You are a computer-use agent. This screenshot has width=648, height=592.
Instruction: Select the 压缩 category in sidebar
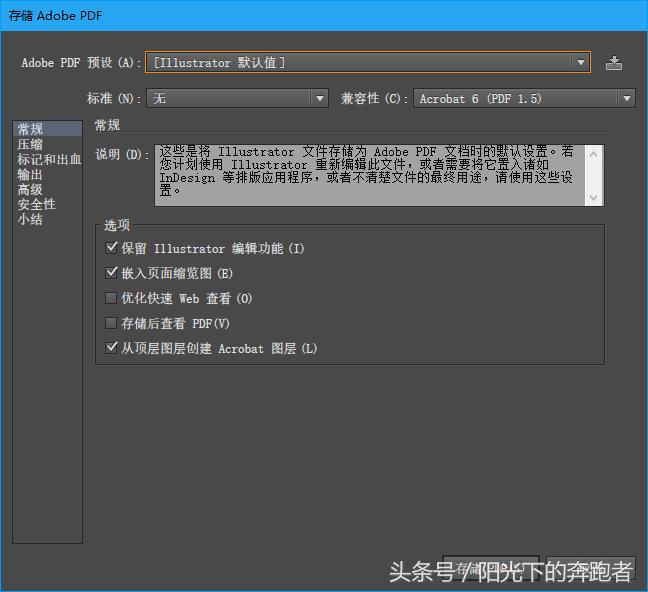[48, 144]
